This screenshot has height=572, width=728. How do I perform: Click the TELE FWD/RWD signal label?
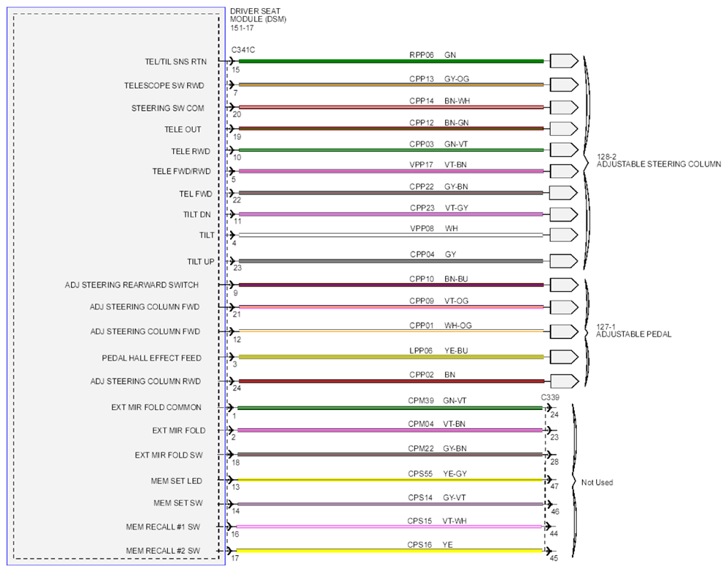[x=182, y=172]
